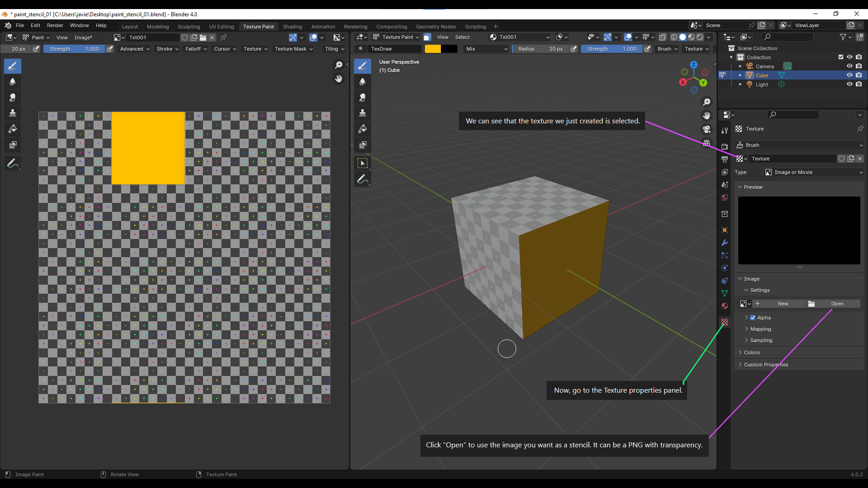This screenshot has width=868, height=488.
Task: Select the Mask tool in the 3D viewport toolbar
Action: point(362,145)
